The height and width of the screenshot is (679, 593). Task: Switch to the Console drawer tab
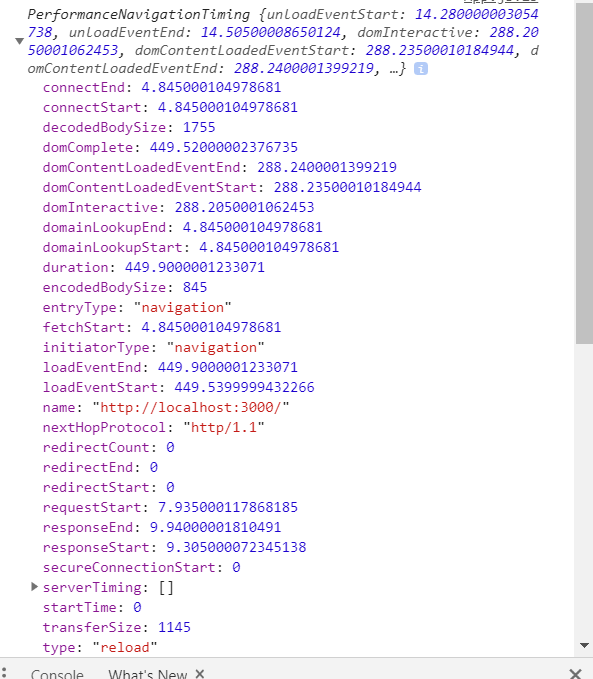pyautogui.click(x=57, y=674)
